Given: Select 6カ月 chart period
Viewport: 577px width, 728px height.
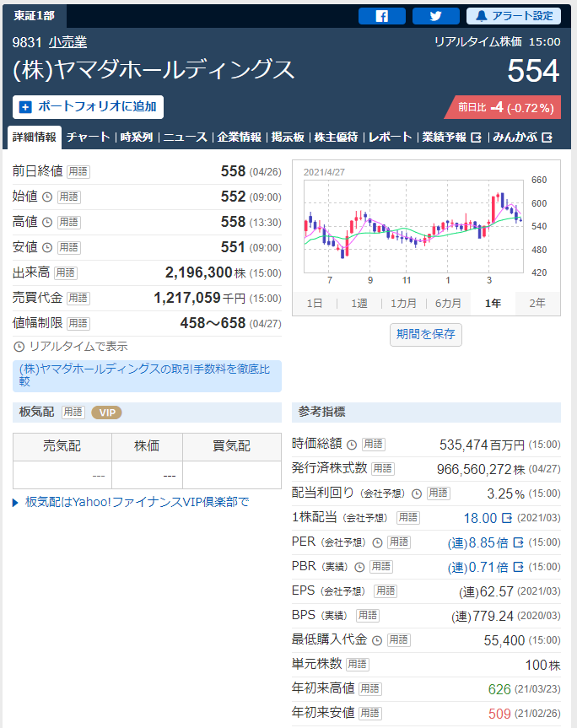Looking at the screenshot, I should pyautogui.click(x=448, y=304).
